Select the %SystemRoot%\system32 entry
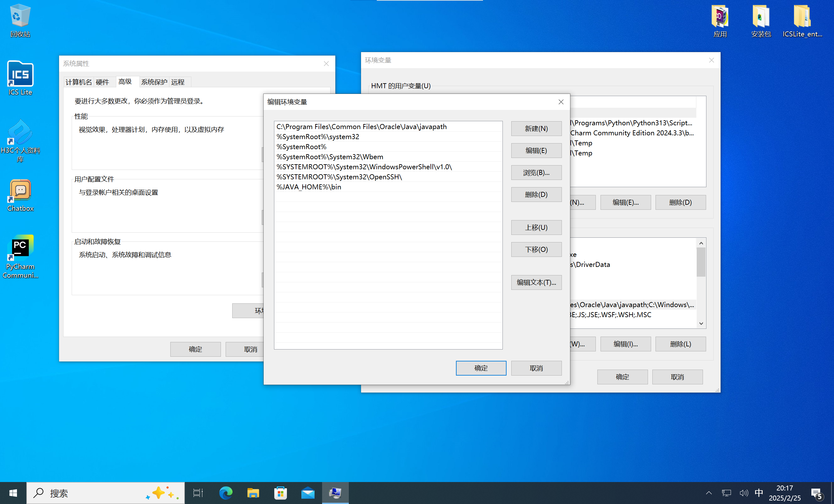The height and width of the screenshot is (504, 834). click(x=317, y=137)
